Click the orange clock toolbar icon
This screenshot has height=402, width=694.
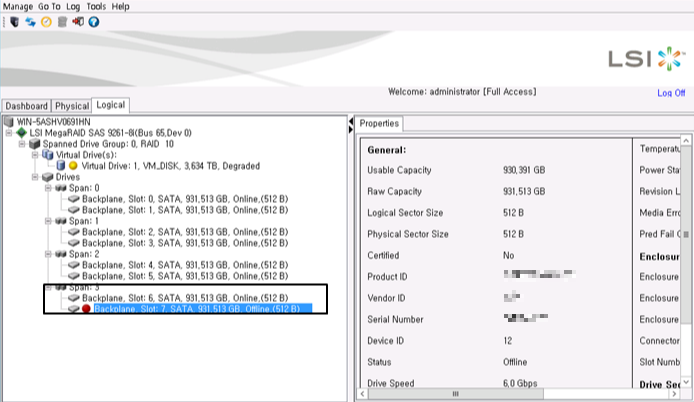click(46, 22)
